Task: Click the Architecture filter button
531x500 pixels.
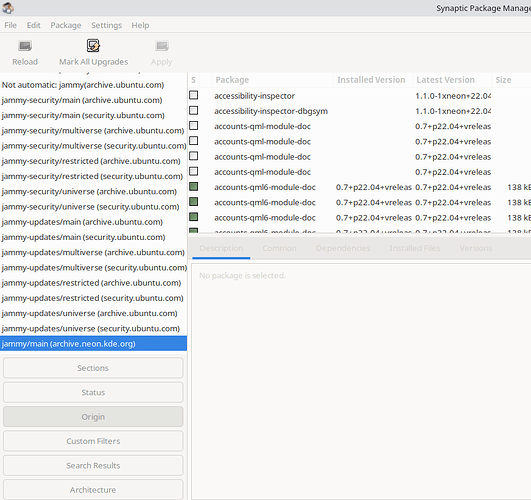Action: click(93, 490)
